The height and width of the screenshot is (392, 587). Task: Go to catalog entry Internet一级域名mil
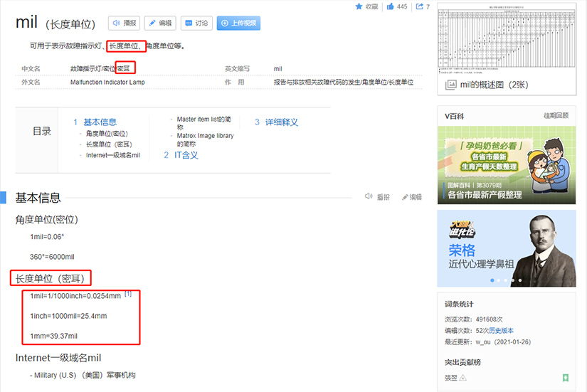point(112,155)
